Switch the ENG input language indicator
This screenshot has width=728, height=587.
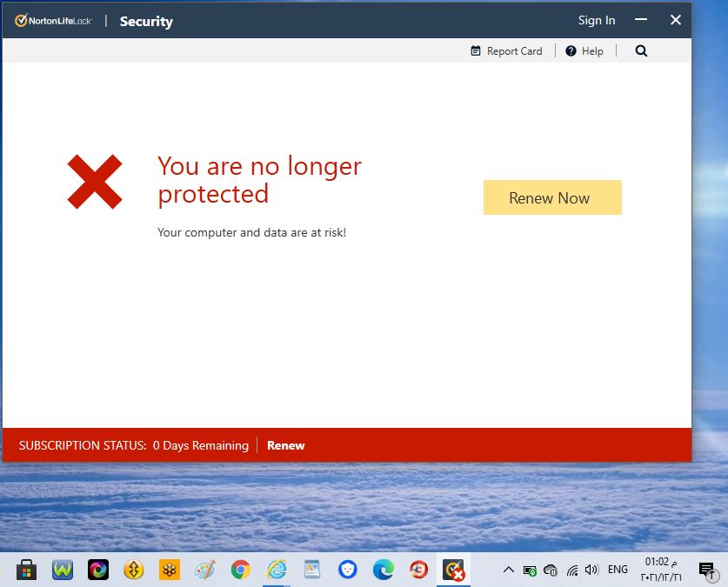pyautogui.click(x=618, y=570)
